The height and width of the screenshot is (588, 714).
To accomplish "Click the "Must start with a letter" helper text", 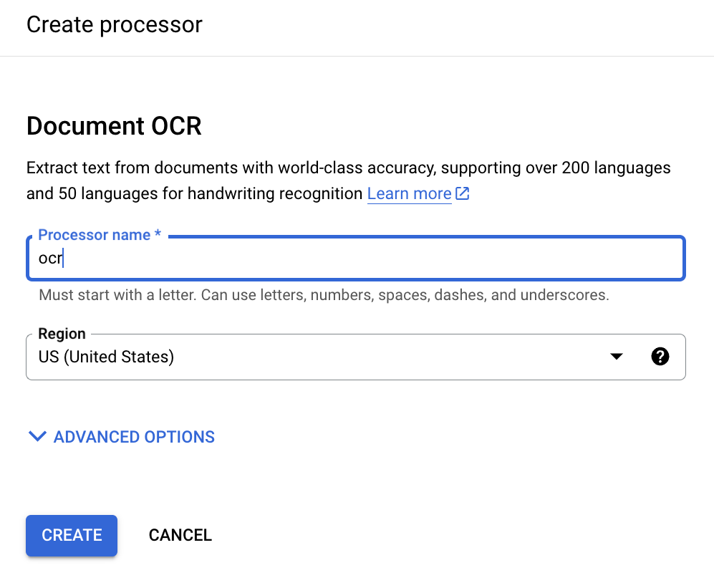I will (324, 295).
